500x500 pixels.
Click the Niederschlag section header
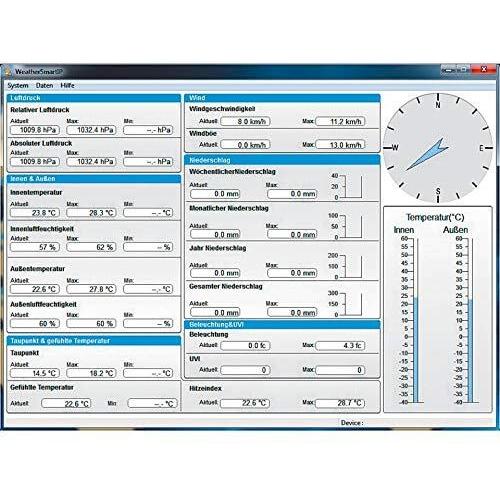point(282,160)
